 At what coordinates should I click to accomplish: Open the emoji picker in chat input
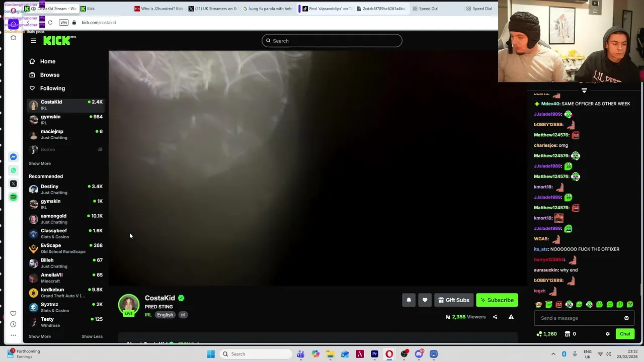pyautogui.click(x=626, y=318)
